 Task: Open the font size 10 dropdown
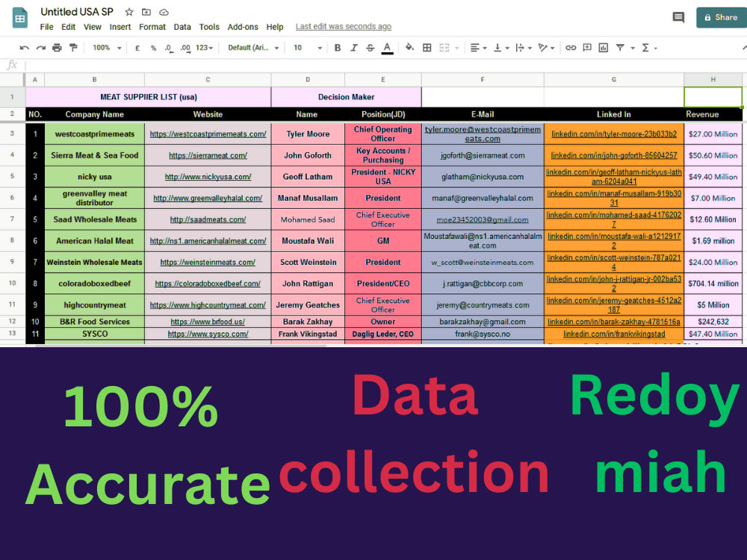308,48
